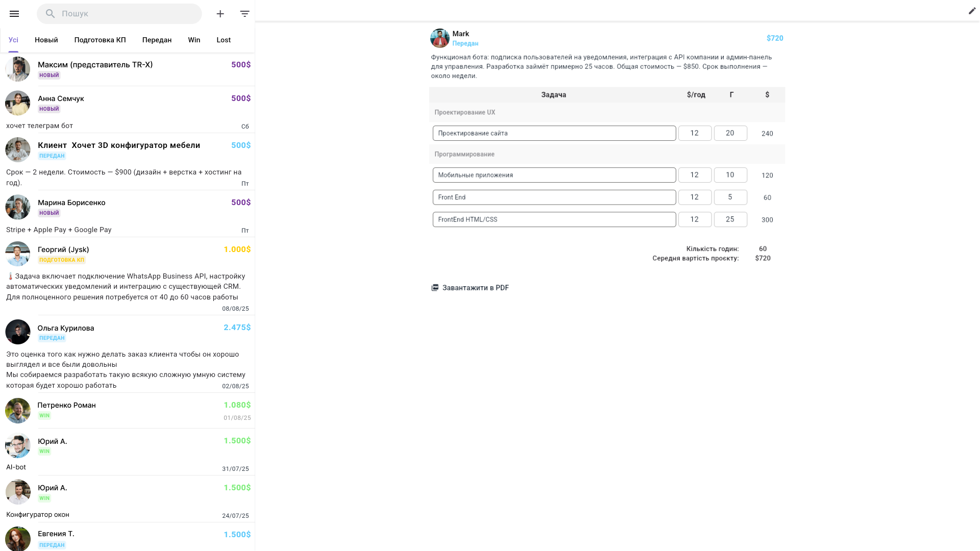Open the filter icon next to the plus
Viewport: 980px width, 551px height.
tap(244, 14)
